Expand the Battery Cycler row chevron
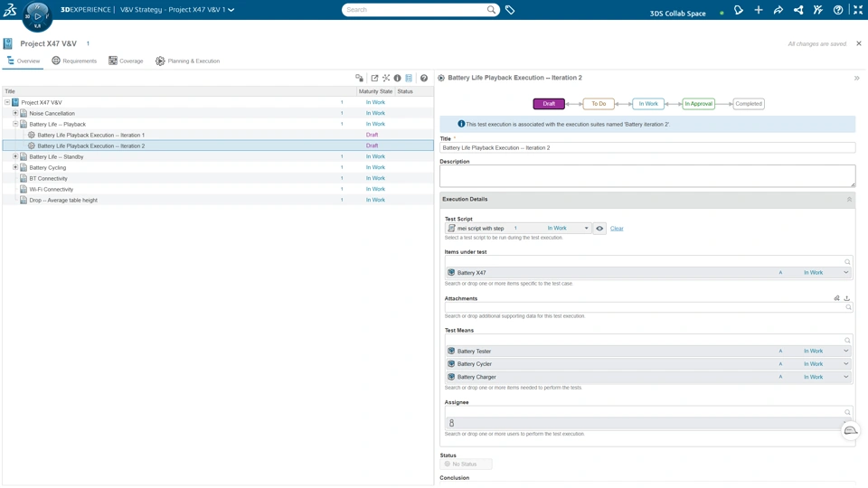The width and height of the screenshot is (868, 488). click(846, 363)
